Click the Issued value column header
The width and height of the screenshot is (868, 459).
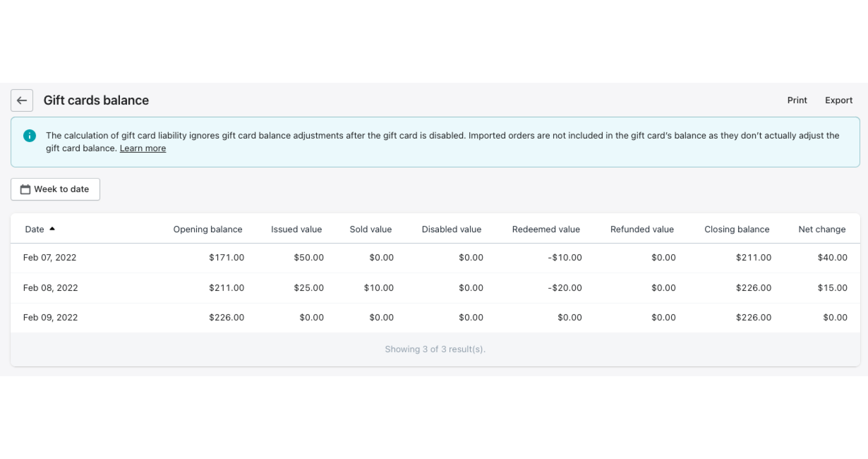pos(297,229)
